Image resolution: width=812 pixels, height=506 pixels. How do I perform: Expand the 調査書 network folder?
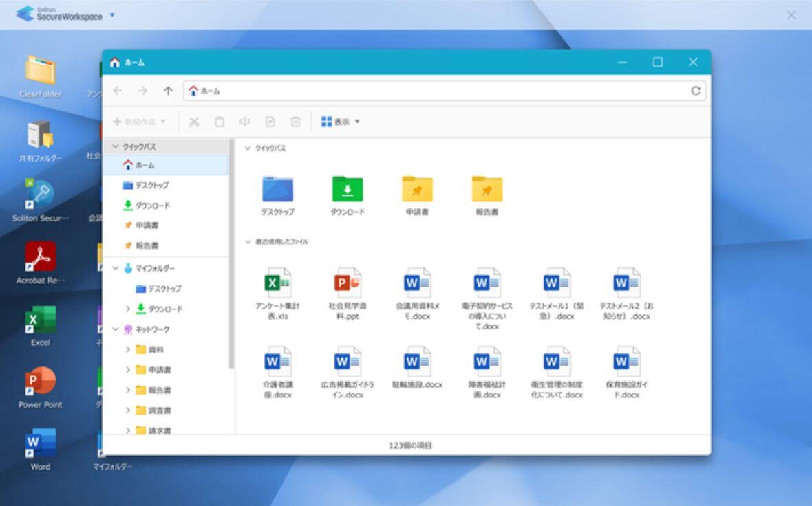[x=128, y=410]
